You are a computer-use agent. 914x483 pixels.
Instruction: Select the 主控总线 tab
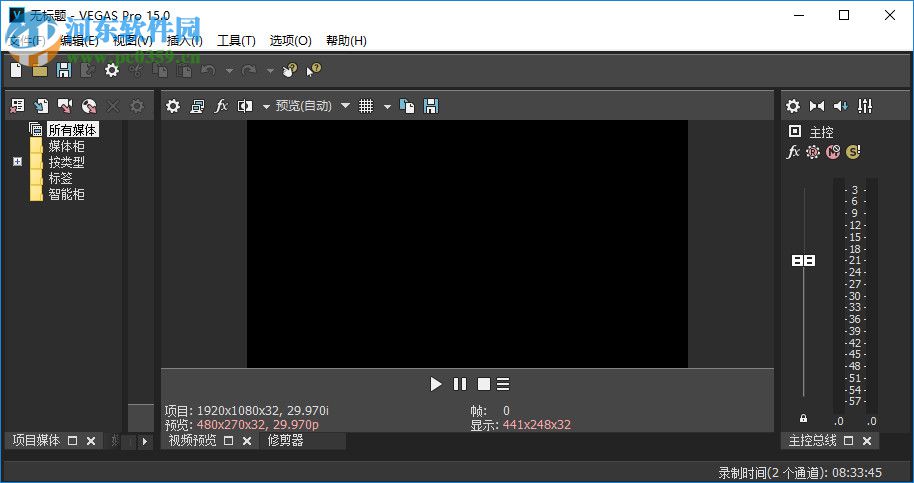[x=813, y=440]
